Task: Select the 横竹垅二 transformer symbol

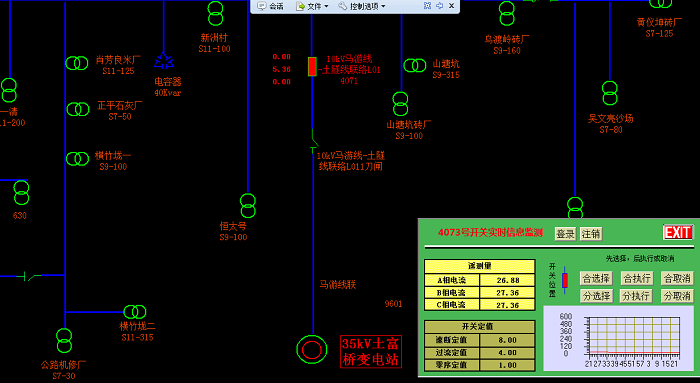Action: click(135, 312)
